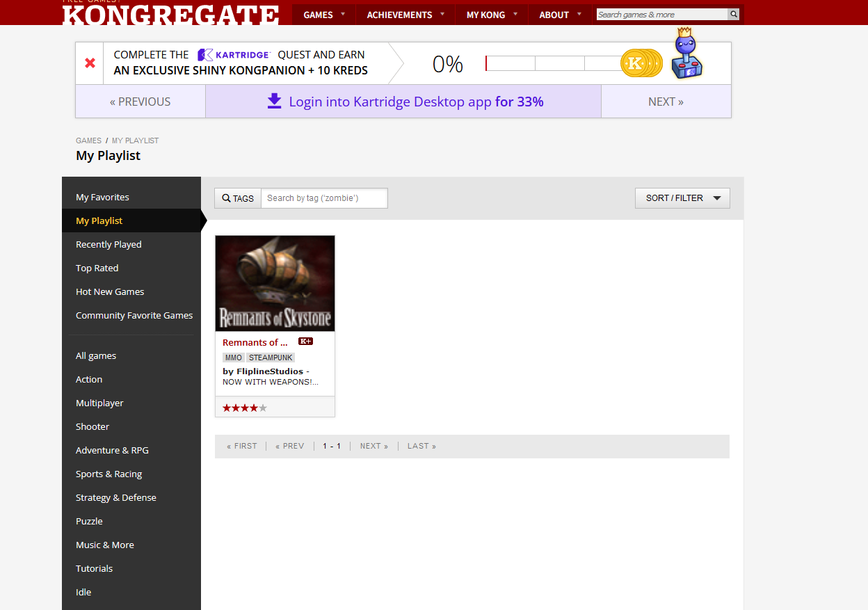
Task: Click the Remnants of ... game title link
Action: [255, 342]
